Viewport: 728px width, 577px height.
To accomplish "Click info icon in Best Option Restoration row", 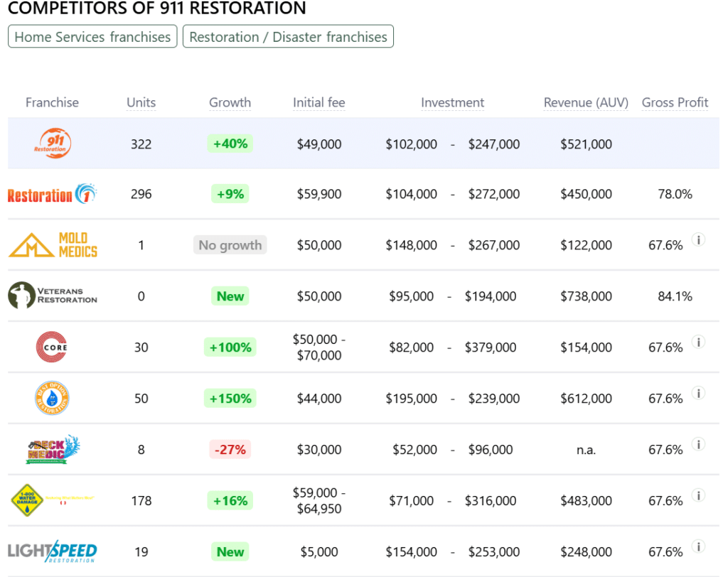I will [x=698, y=393].
